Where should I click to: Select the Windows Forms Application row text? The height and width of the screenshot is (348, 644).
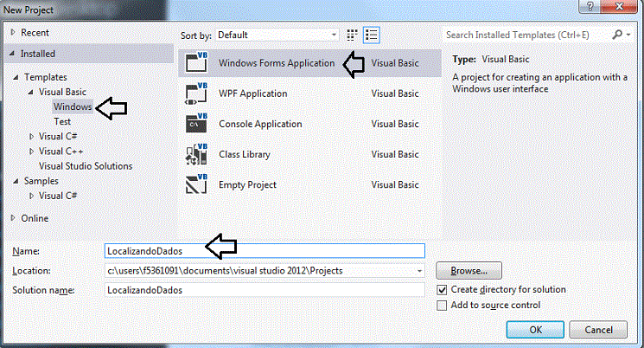click(x=277, y=63)
